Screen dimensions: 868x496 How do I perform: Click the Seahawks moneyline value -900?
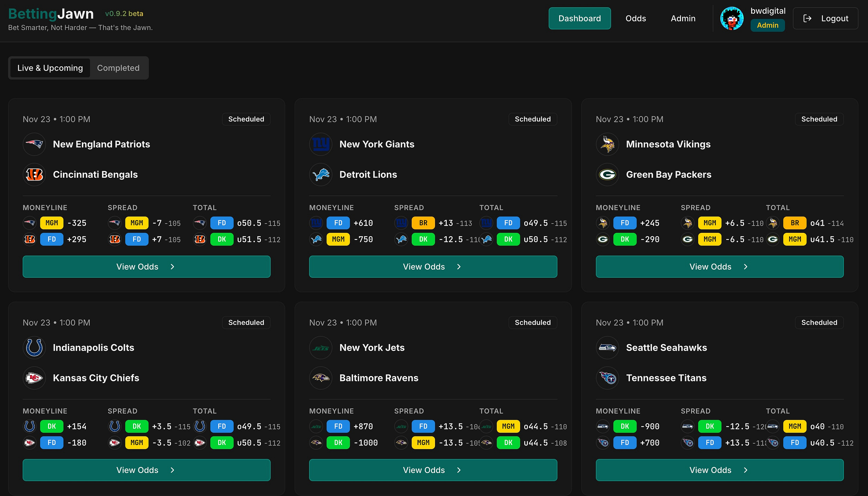pos(650,426)
